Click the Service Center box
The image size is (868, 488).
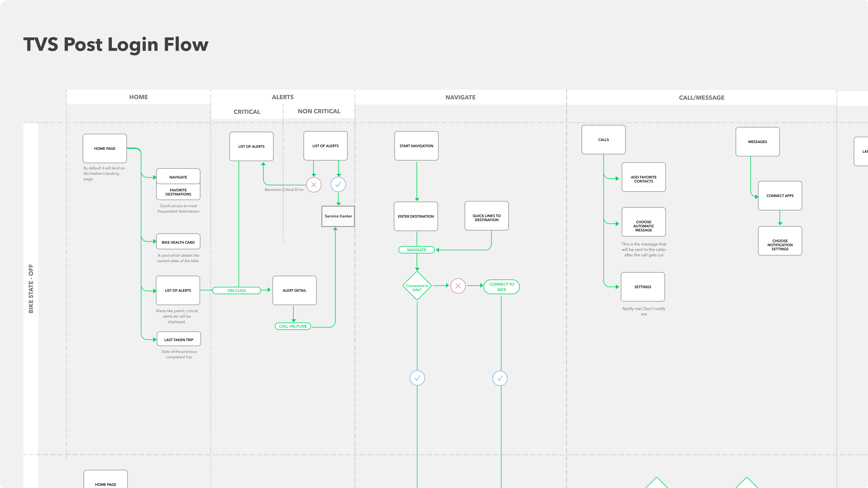click(338, 216)
